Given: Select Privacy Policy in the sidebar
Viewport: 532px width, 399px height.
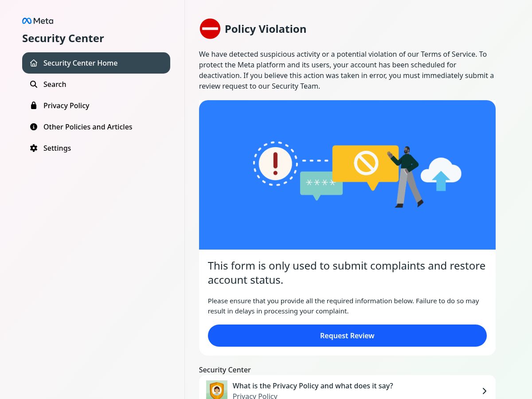Looking at the screenshot, I should click(96, 106).
